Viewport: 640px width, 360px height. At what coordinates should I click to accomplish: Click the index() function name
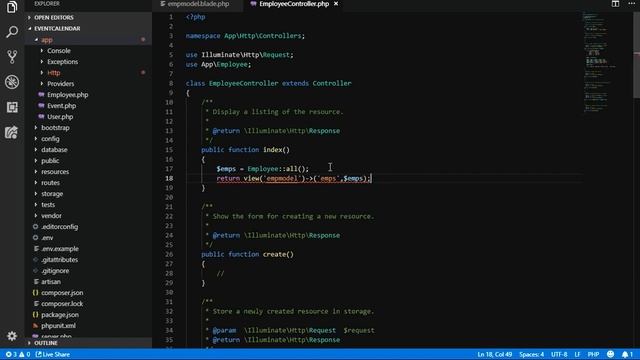coord(276,150)
